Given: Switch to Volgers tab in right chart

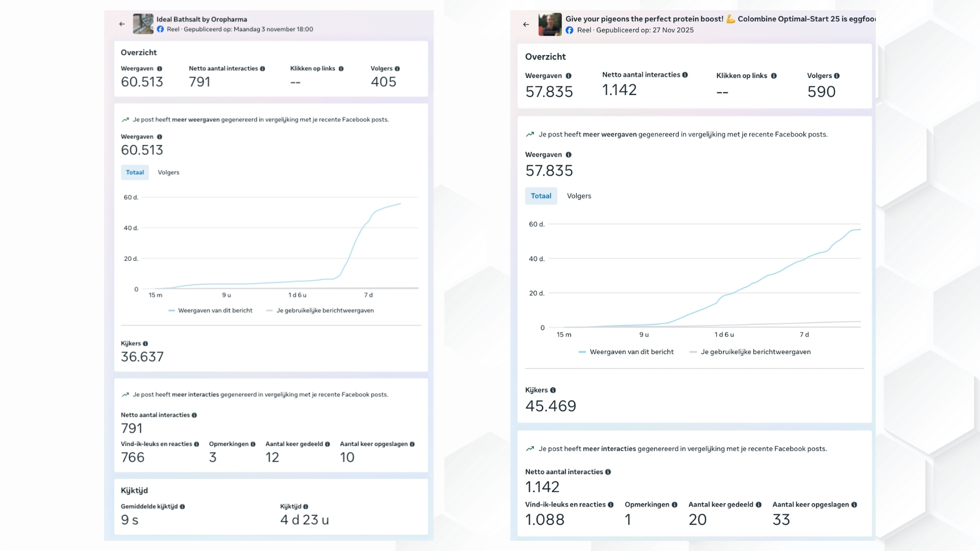Looking at the screenshot, I should click(579, 196).
